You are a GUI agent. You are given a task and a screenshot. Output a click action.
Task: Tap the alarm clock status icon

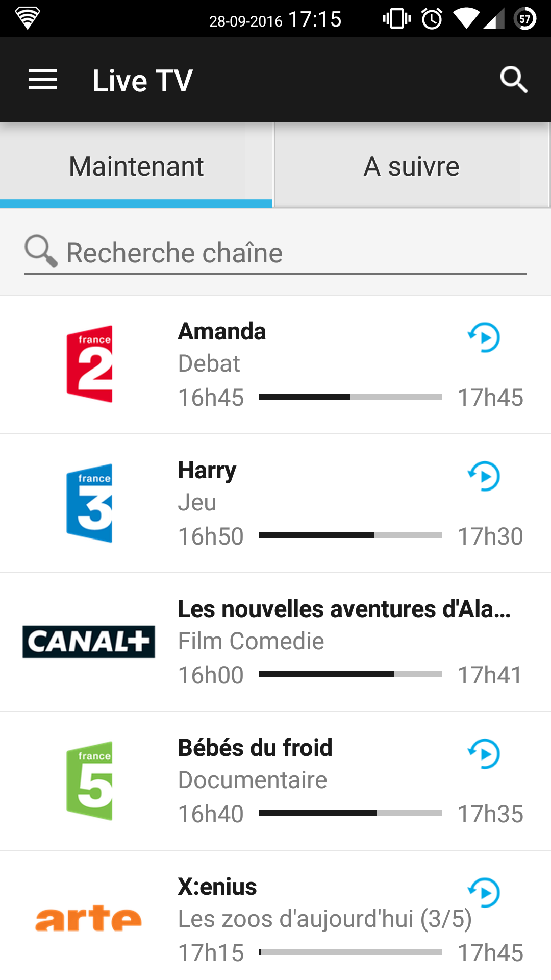[432, 19]
